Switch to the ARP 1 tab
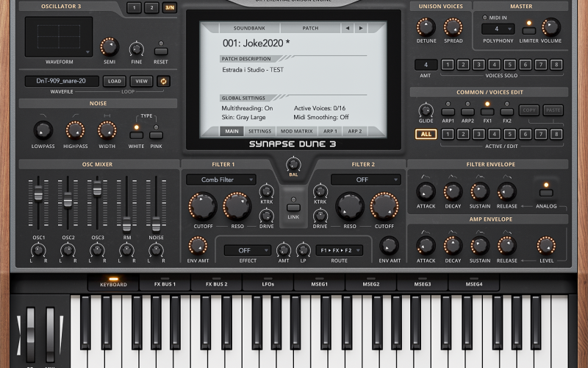 (x=330, y=131)
